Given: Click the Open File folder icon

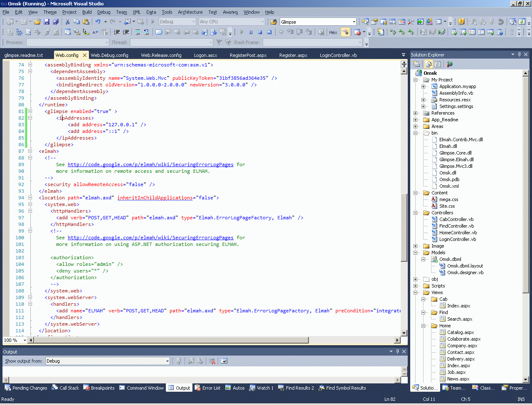Looking at the screenshot, I should tap(37, 22).
